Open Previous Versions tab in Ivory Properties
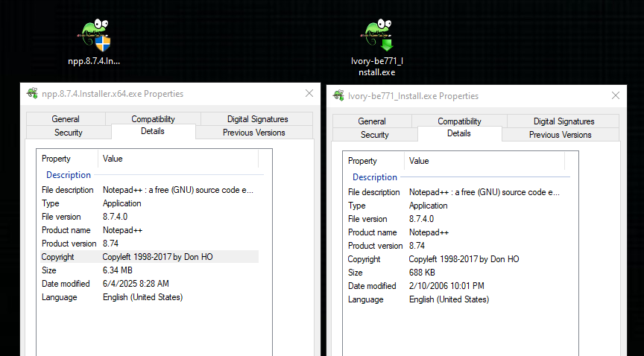This screenshot has height=356, width=644. coord(560,135)
